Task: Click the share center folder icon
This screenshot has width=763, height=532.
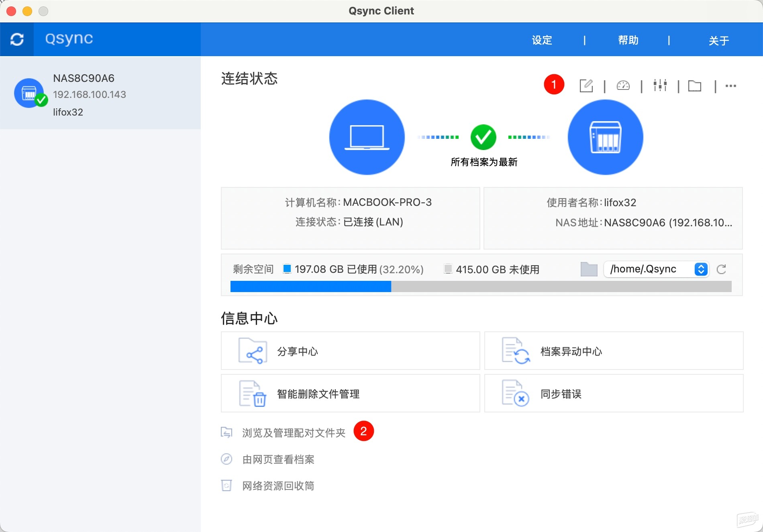Action: pyautogui.click(x=253, y=351)
